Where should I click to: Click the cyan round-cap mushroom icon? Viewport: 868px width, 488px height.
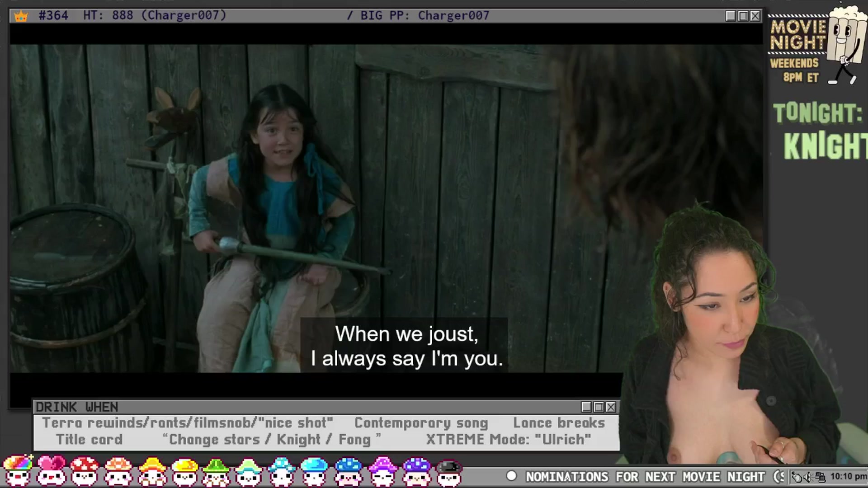click(314, 471)
